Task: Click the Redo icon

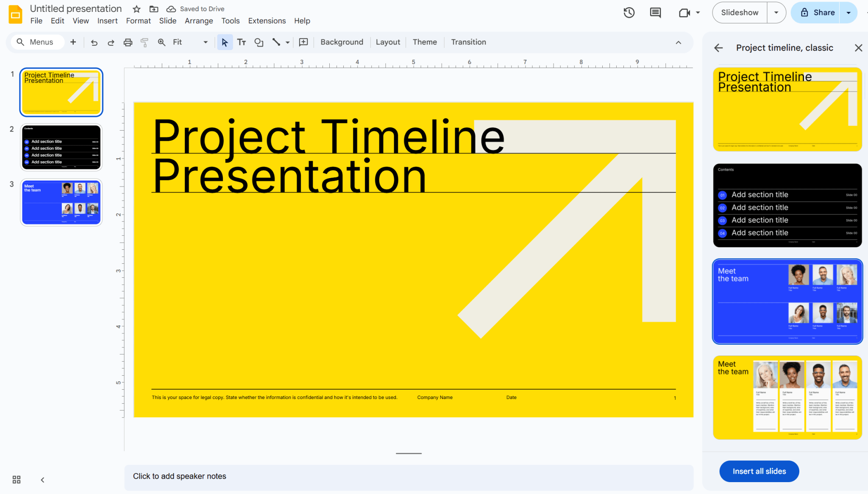Action: pyautogui.click(x=111, y=42)
